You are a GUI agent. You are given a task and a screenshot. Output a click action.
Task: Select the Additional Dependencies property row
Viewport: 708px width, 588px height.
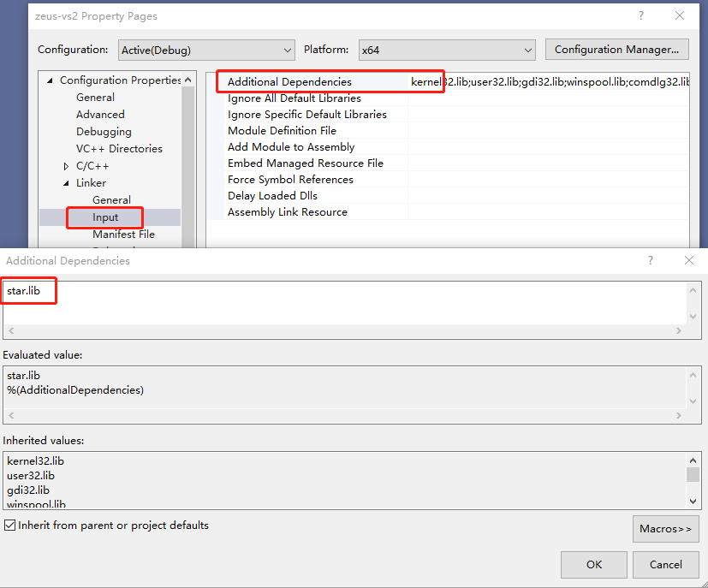pos(289,82)
